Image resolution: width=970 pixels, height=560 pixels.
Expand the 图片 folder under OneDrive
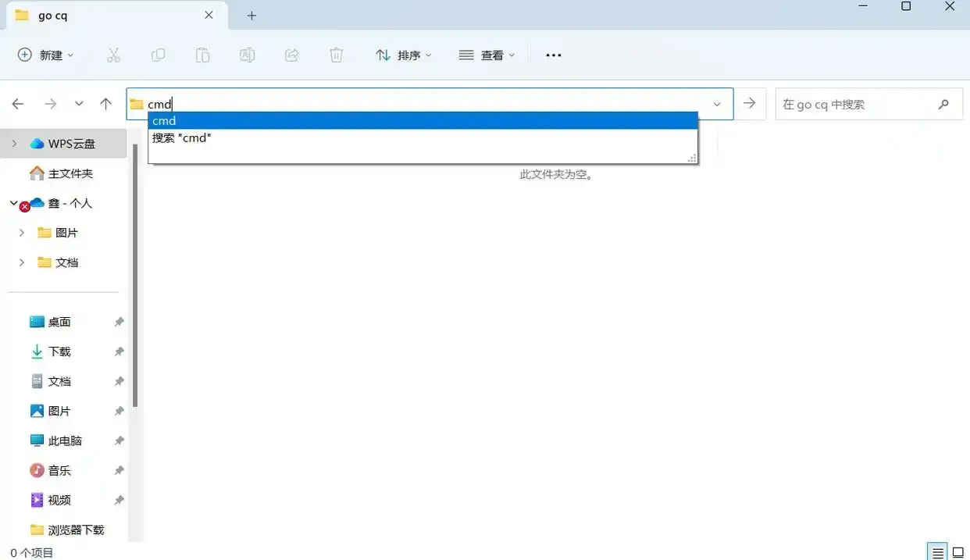[x=22, y=233]
